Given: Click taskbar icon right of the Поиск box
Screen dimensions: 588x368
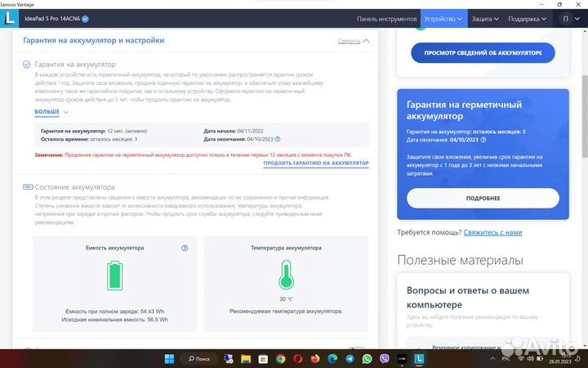Looking at the screenshot, I should [229, 359].
